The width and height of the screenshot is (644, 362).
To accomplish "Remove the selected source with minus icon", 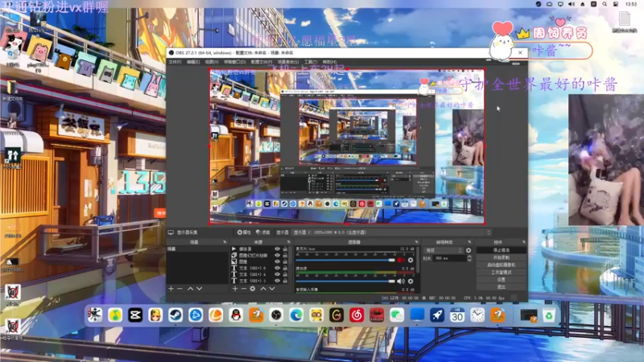I will click(244, 289).
